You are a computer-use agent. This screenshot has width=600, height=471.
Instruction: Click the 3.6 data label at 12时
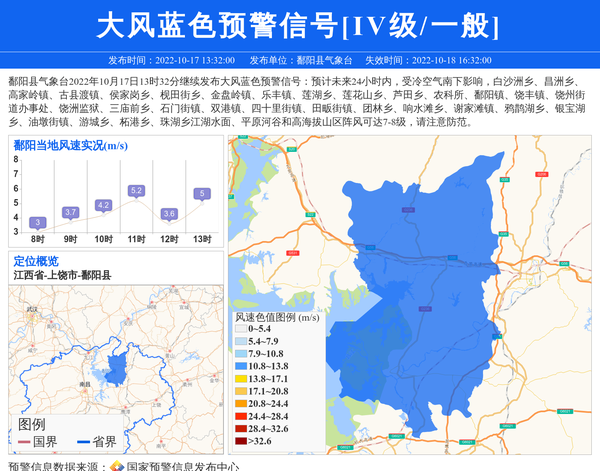click(x=169, y=213)
